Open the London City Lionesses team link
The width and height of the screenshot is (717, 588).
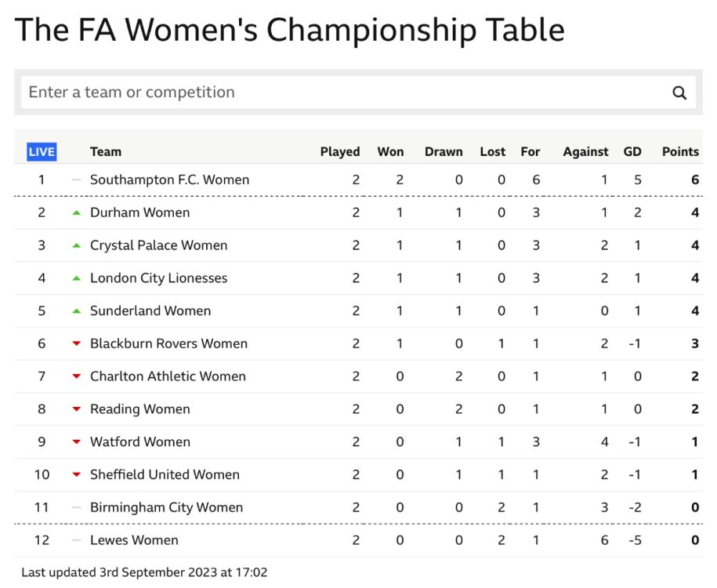[158, 278]
